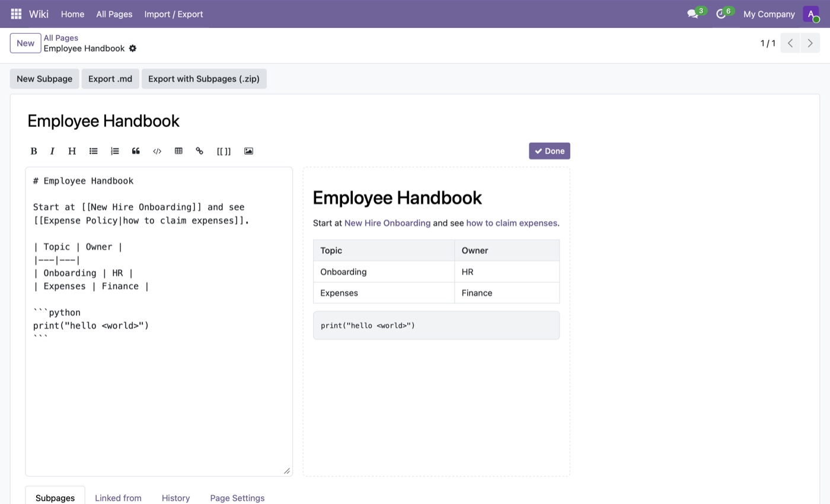830x504 pixels.
Task: Click inside the markdown editor text area
Action: (159, 321)
